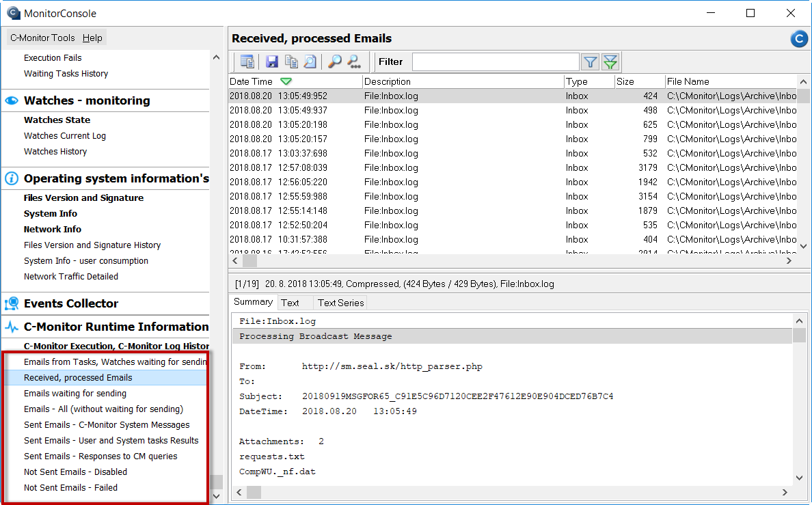
Task: Open Execution Fails in sidebar
Action: [53, 58]
